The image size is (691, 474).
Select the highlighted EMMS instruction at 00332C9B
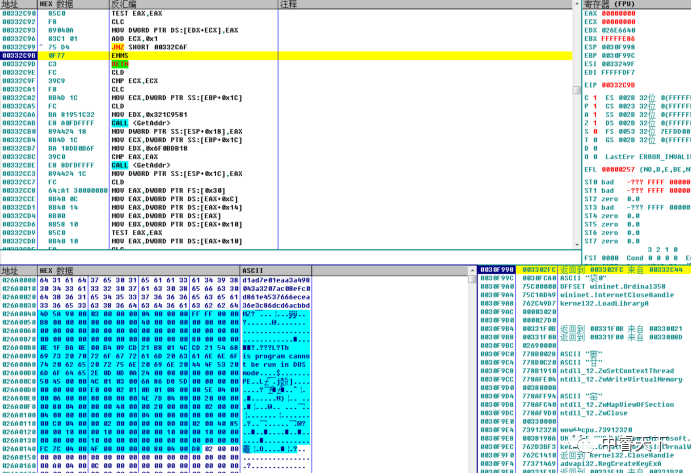click(286, 56)
